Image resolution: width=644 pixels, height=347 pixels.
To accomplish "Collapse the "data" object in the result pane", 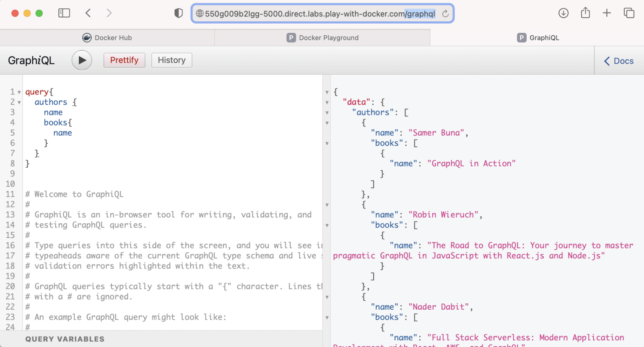I will (x=327, y=102).
